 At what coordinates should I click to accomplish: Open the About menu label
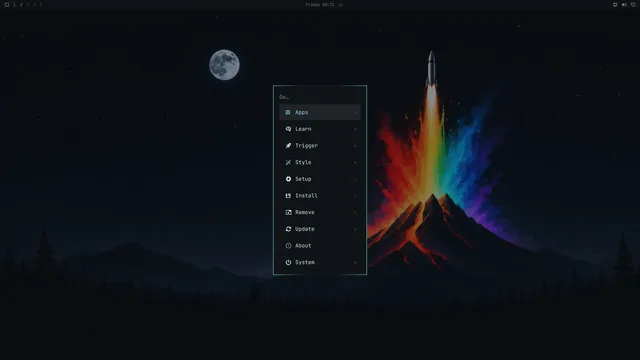(303, 246)
